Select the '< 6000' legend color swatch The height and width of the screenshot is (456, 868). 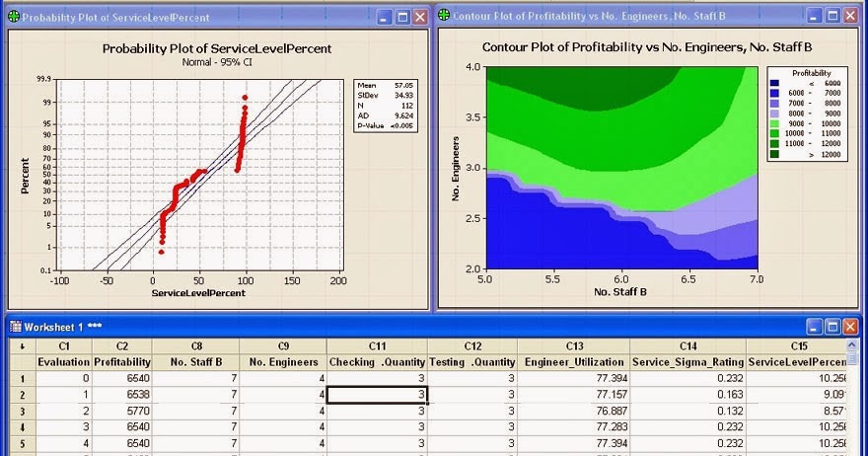point(775,83)
